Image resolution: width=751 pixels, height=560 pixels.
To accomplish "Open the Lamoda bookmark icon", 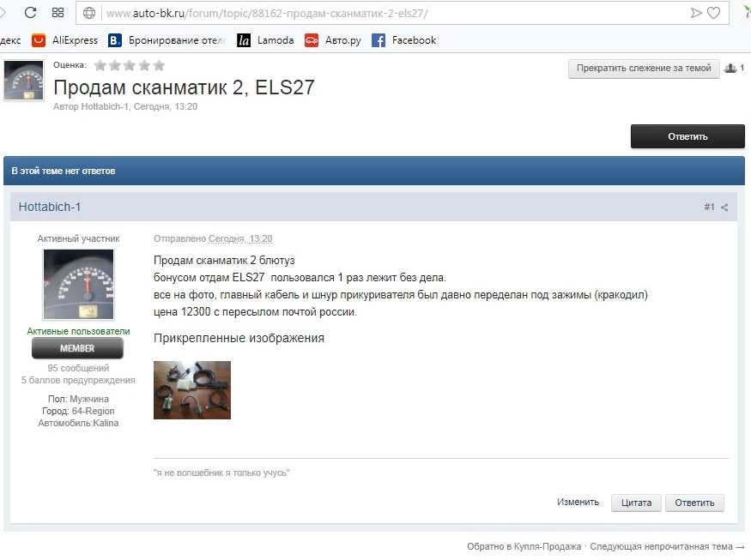I will tap(243, 40).
